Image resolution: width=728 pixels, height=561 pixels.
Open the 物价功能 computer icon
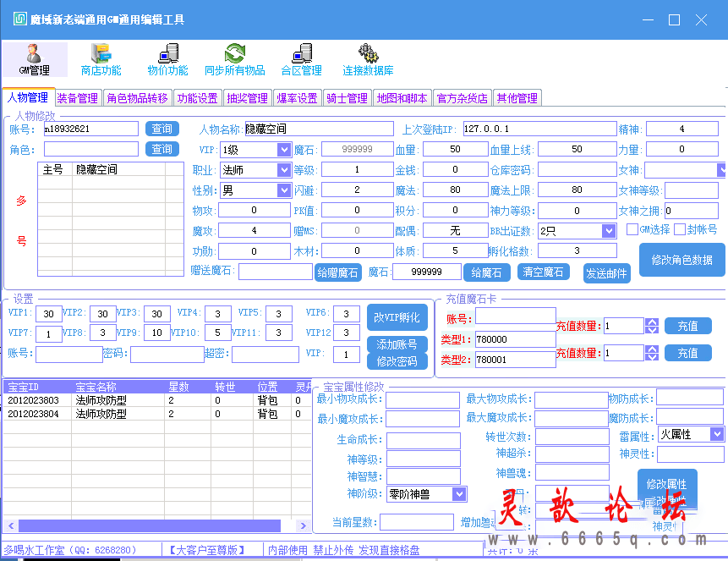pos(167,59)
